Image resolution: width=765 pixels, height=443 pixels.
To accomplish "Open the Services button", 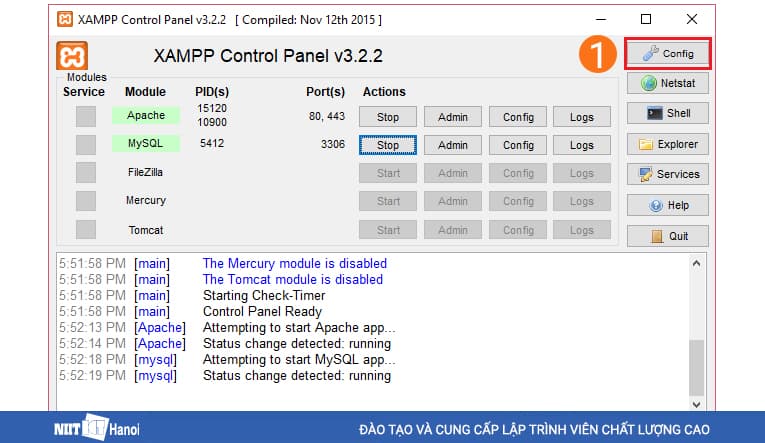I will 667,174.
